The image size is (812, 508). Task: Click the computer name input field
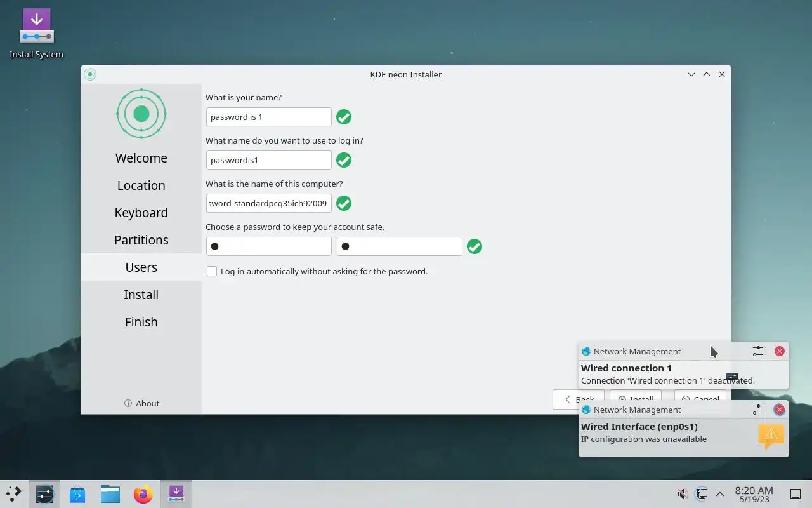(x=269, y=203)
